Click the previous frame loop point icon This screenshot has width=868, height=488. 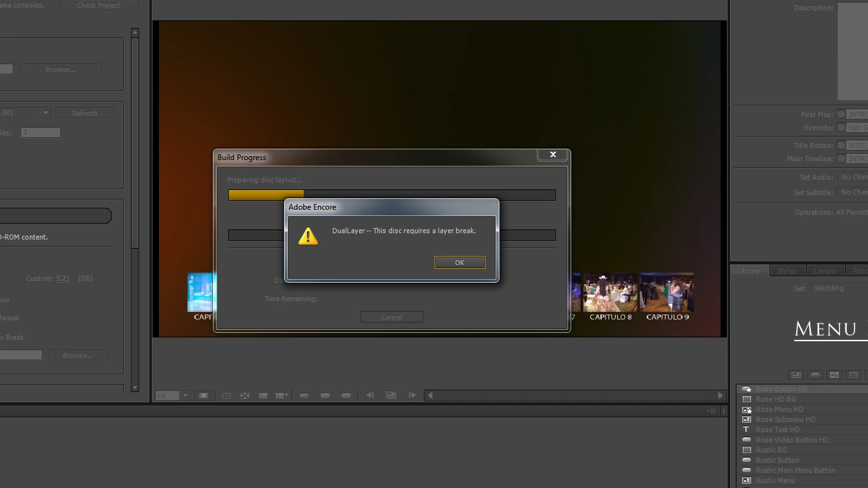pyautogui.click(x=370, y=395)
